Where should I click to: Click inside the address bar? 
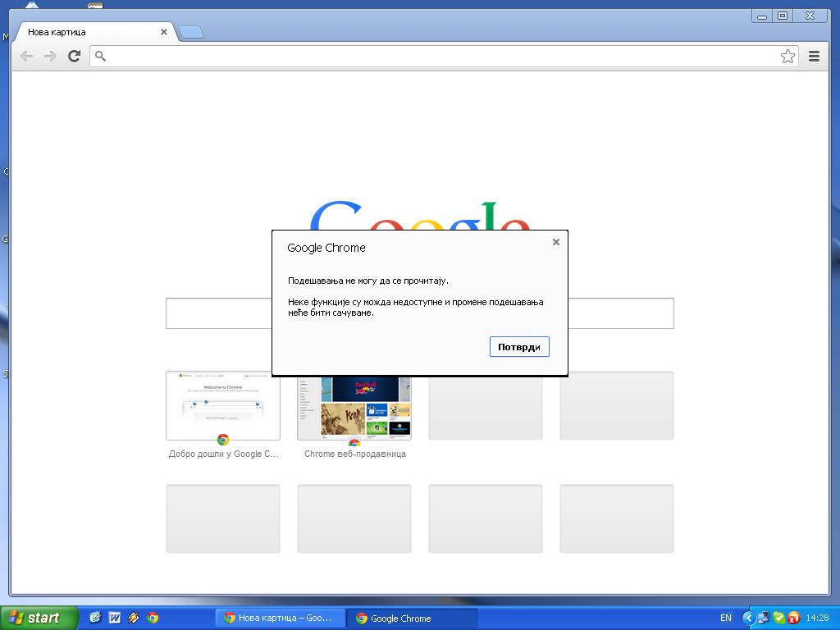coord(444,57)
